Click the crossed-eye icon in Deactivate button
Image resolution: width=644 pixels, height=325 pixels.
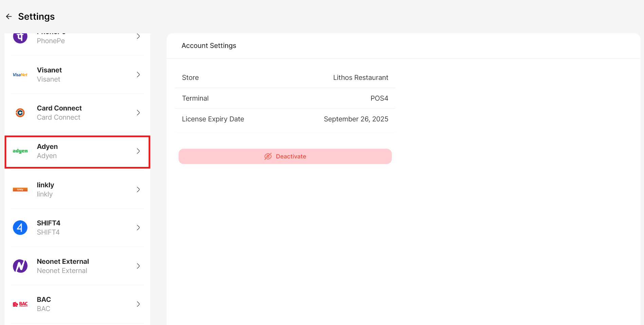(x=268, y=156)
